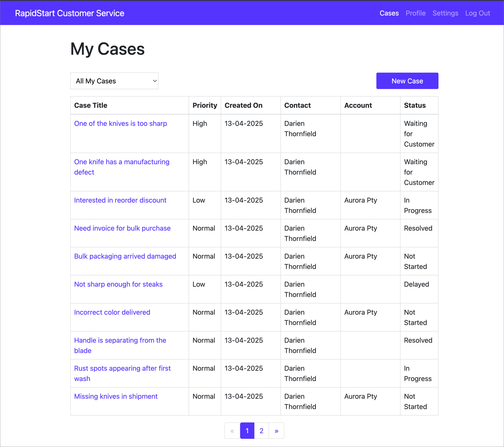The width and height of the screenshot is (504, 447).
Task: Open the All My Cases filter dropdown
Action: [x=114, y=81]
